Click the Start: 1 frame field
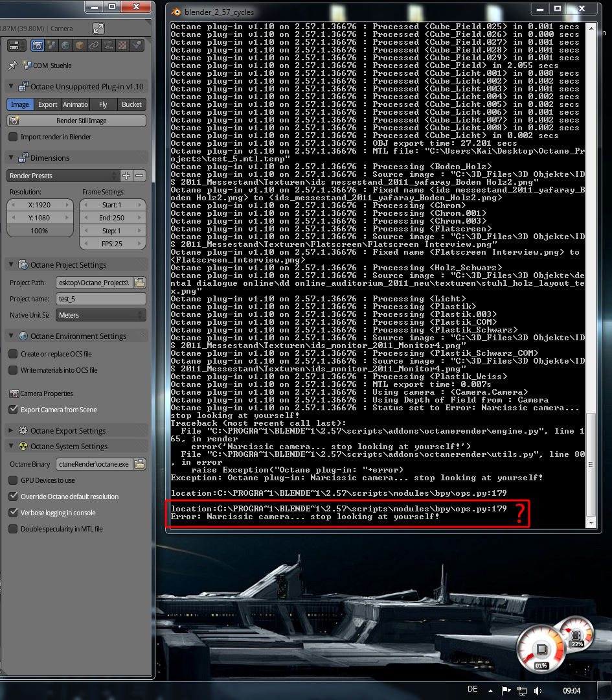Screen dimensions: 612x700 coord(113,205)
